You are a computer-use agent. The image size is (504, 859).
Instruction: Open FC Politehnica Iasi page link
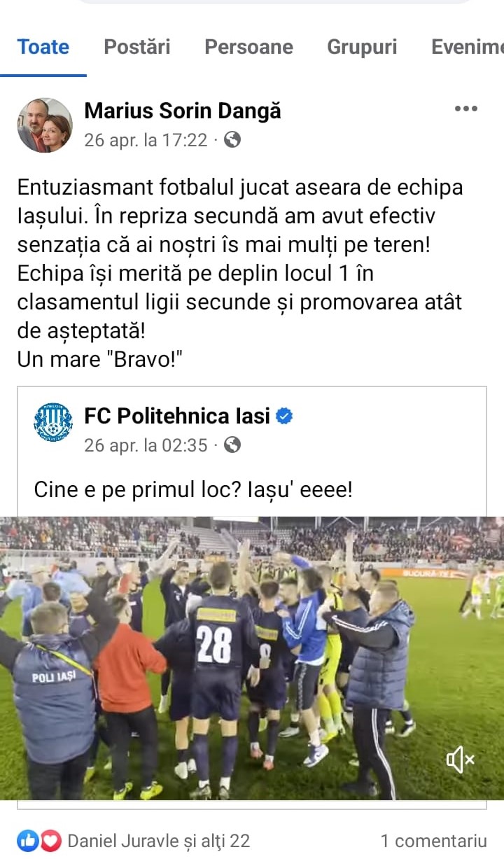177,416
